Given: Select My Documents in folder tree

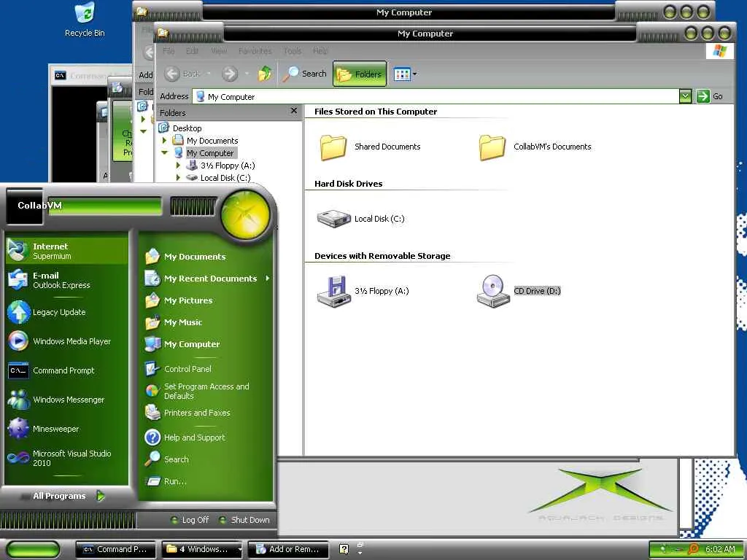Looking at the screenshot, I should pos(212,141).
